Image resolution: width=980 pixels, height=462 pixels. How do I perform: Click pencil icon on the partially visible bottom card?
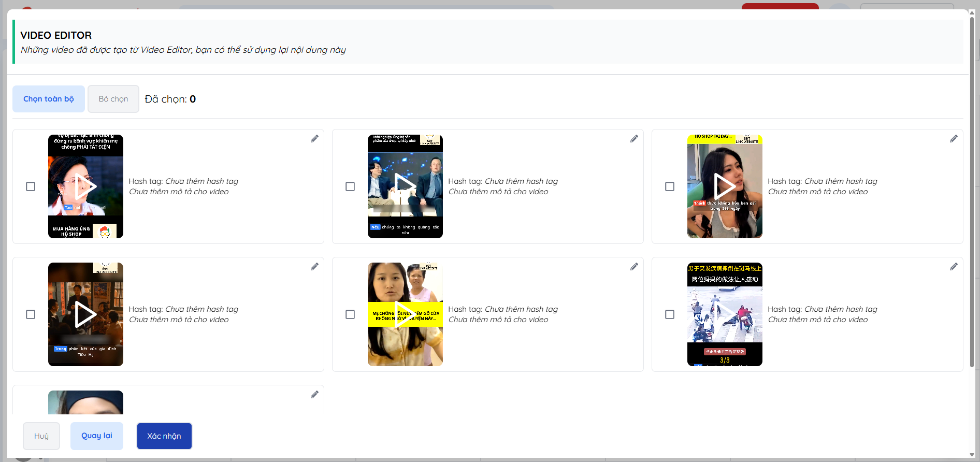coord(314,395)
